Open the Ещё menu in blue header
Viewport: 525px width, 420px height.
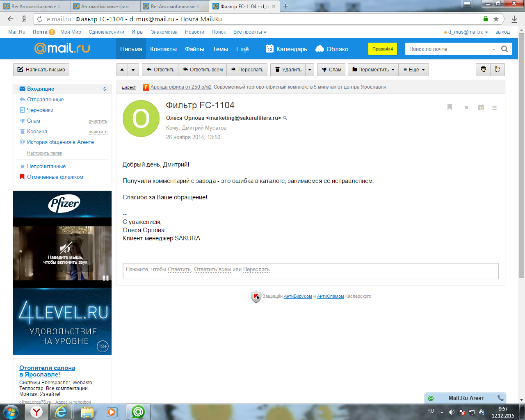[x=242, y=49]
